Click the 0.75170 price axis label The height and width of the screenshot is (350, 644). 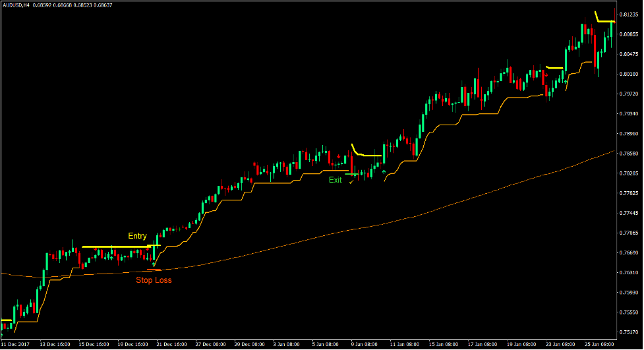pyautogui.click(x=629, y=332)
